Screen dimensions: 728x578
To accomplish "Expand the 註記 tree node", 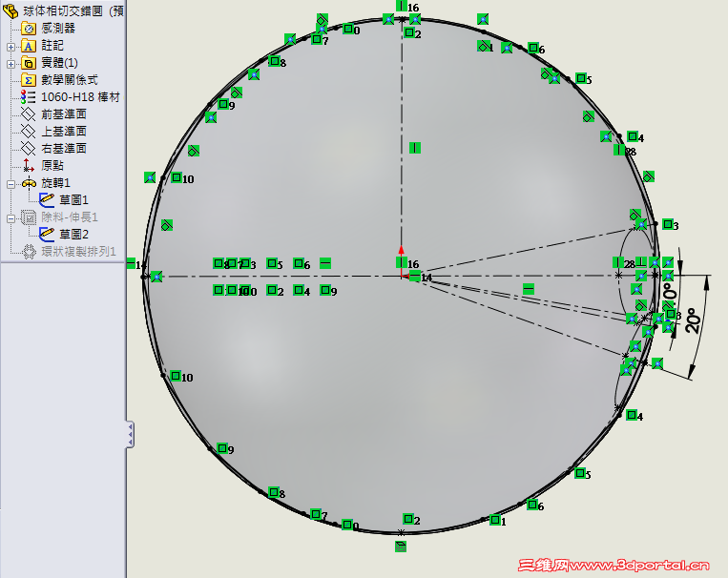I will 10,47.
